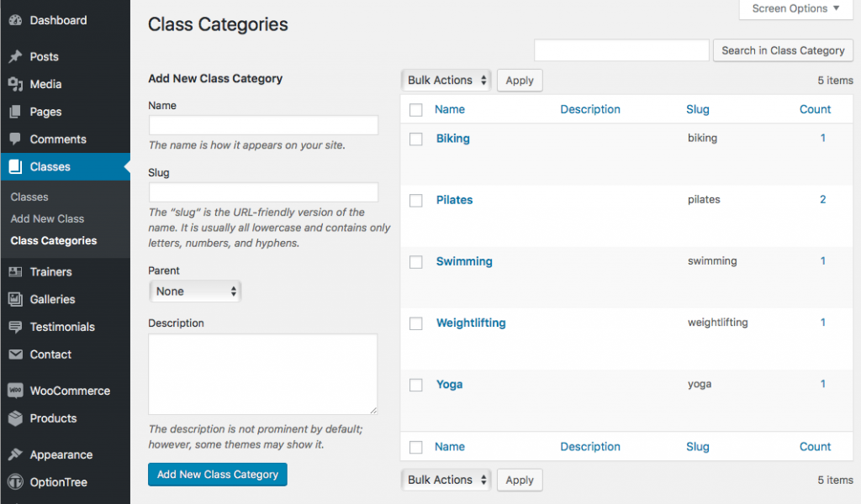Check the checkbox next to Pilates
Screen dimensions: 861x504
415,200
